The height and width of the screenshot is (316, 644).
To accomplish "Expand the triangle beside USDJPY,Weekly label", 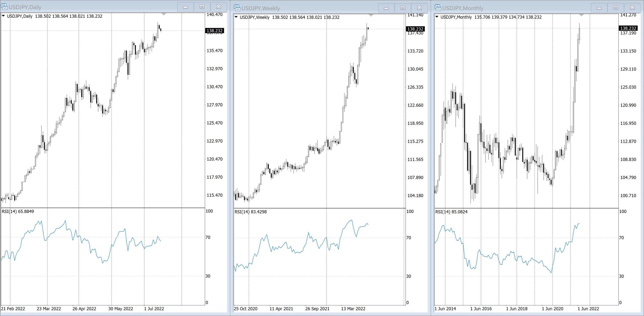I will [236, 17].
